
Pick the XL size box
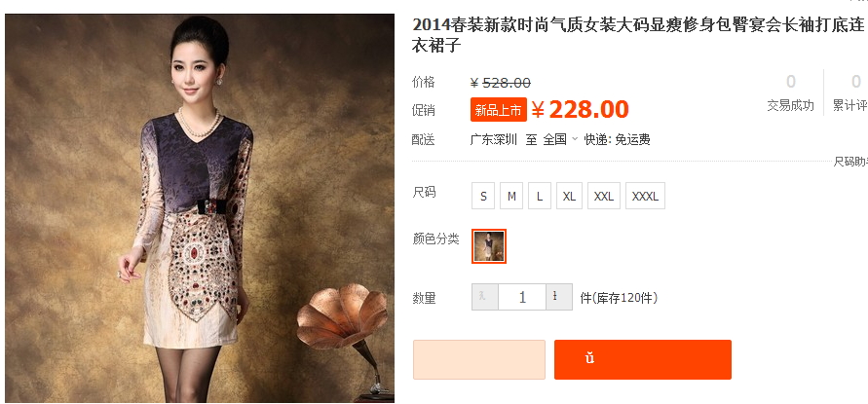coord(569,196)
